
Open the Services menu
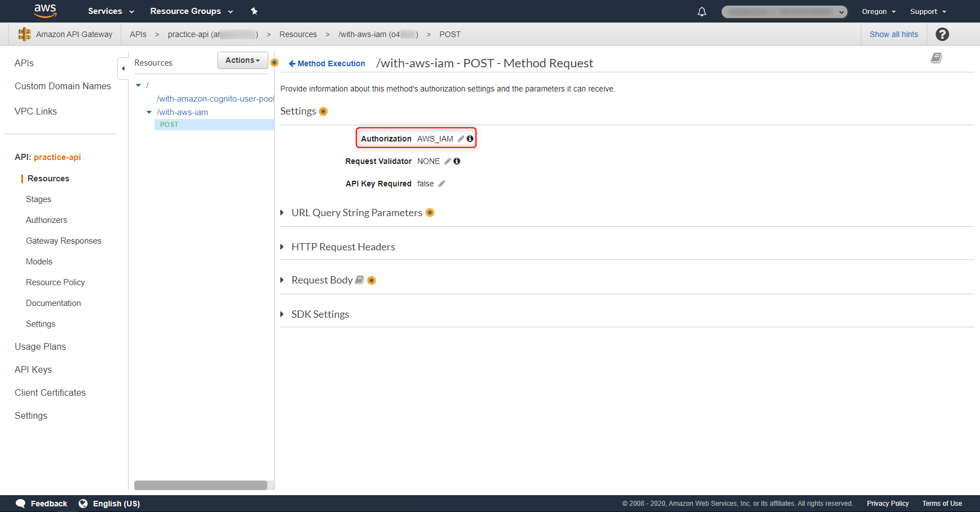[x=111, y=11]
